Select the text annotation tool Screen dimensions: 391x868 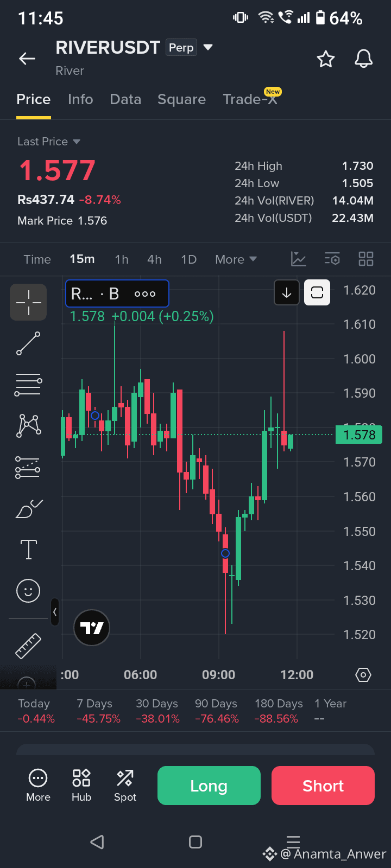[x=28, y=550]
